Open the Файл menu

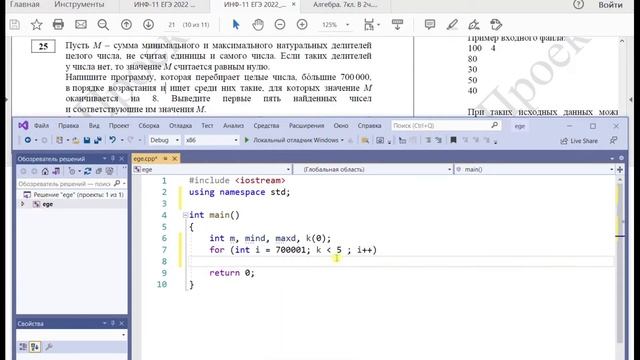coord(41,126)
